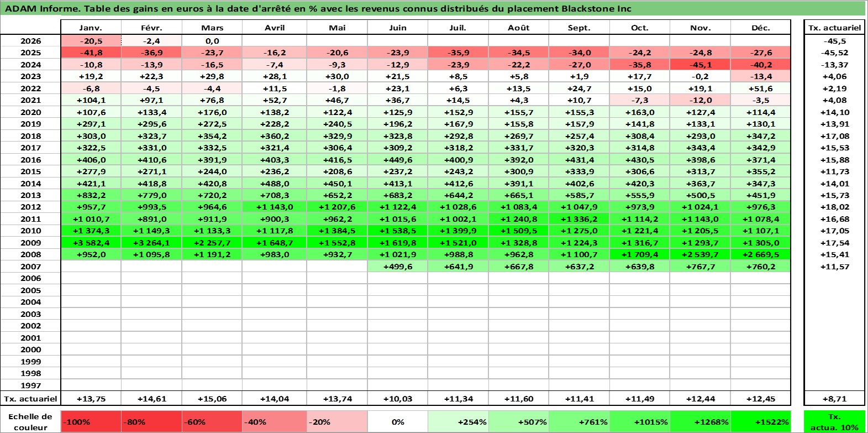Click bottom row value +13,75 for Janv.
Image resolution: width=868 pixels, height=433 pixels.
pyautogui.click(x=91, y=399)
